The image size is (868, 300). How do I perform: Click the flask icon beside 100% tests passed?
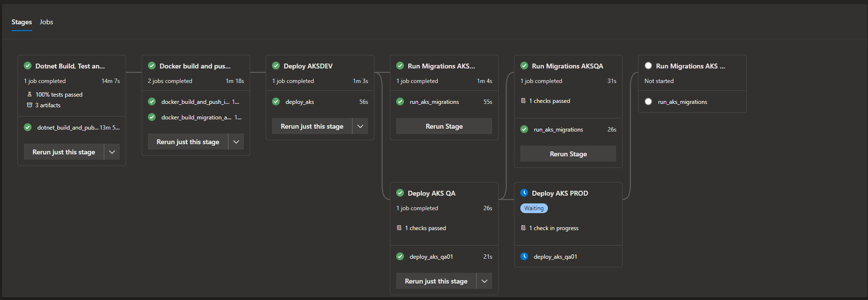coord(30,95)
